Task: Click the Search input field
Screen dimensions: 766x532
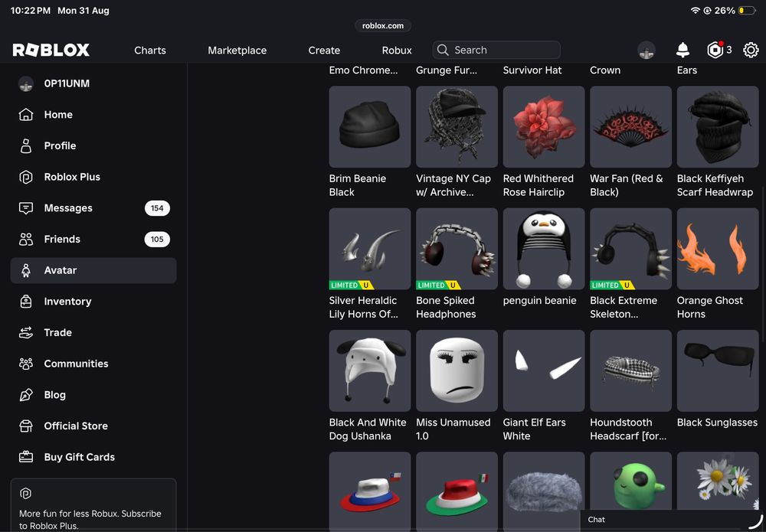Action: click(496, 50)
